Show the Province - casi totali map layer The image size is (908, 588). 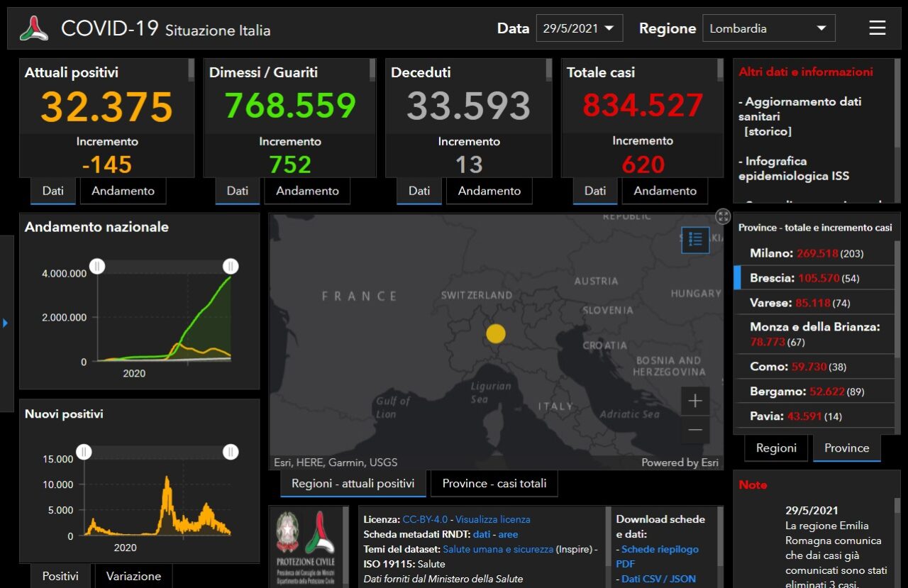point(494,484)
